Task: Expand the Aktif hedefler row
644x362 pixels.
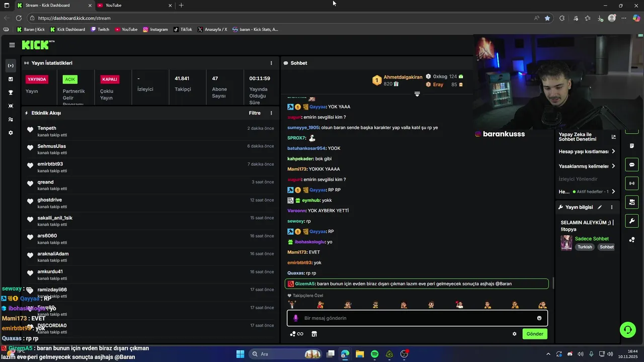Action: pyautogui.click(x=587, y=192)
